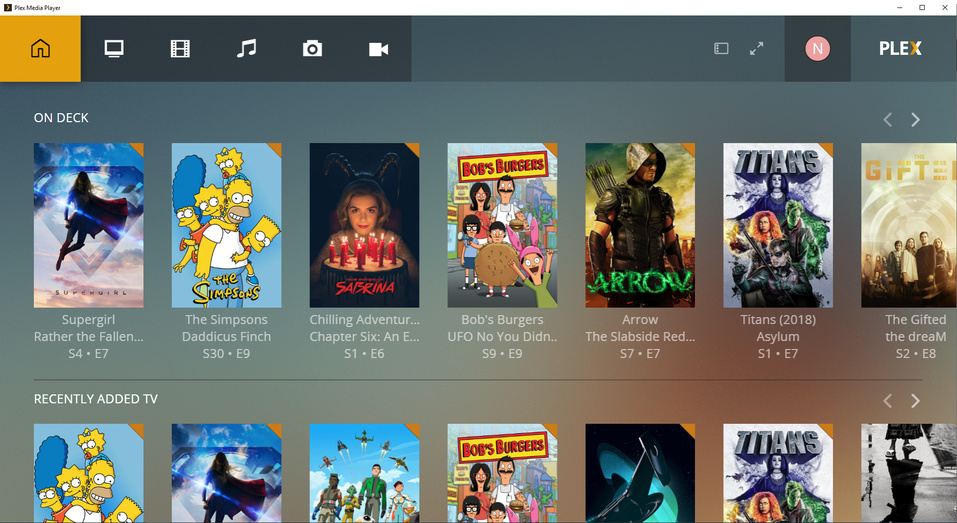
Task: Open the black-and-white poster in Recently Added
Action: (909, 473)
